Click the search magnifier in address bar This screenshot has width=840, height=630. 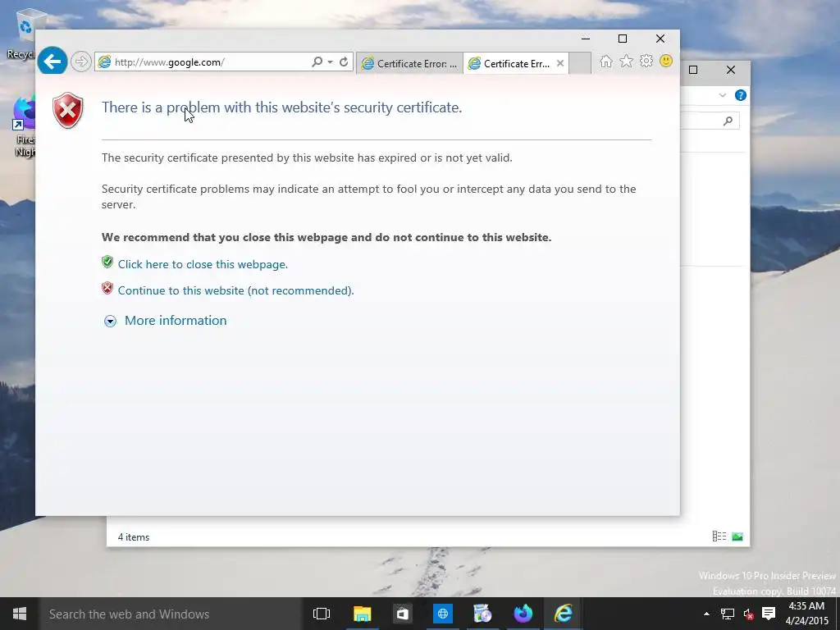[x=317, y=62]
